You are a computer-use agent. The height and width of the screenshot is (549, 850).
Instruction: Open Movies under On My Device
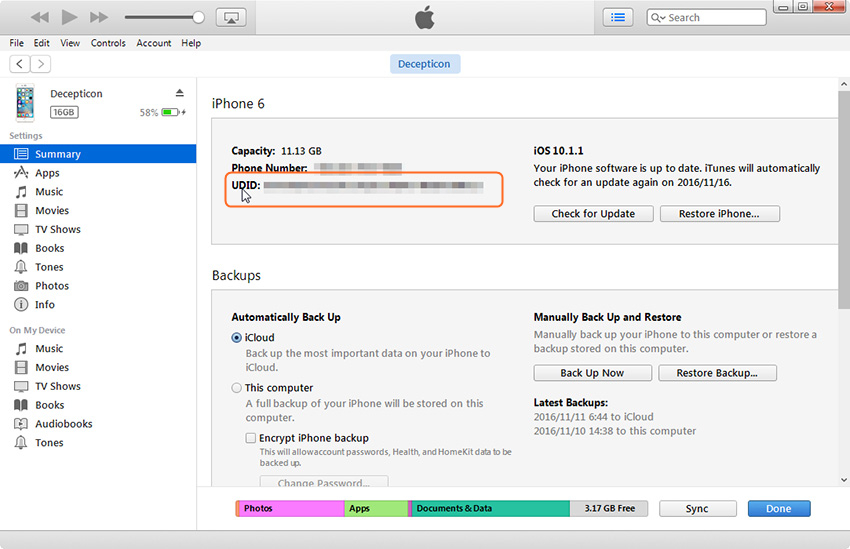[x=98, y=367]
